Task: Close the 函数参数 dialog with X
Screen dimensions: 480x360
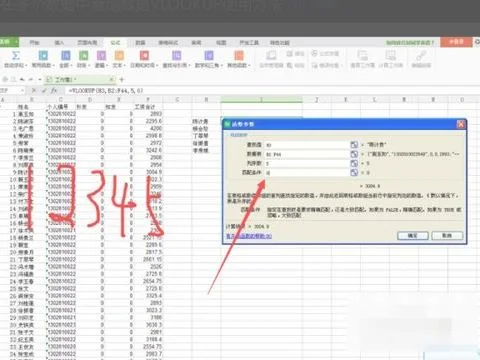Action: point(461,124)
